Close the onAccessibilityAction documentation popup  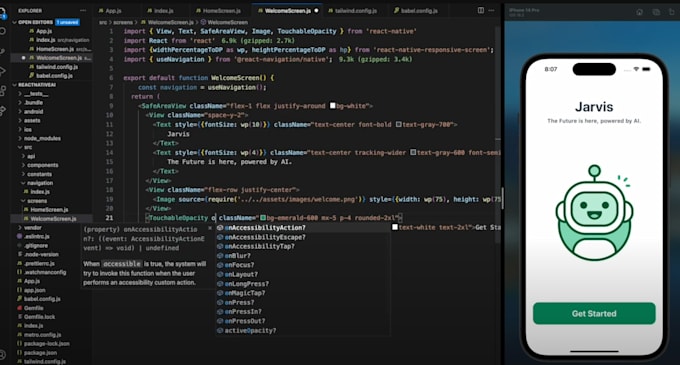pos(210,228)
